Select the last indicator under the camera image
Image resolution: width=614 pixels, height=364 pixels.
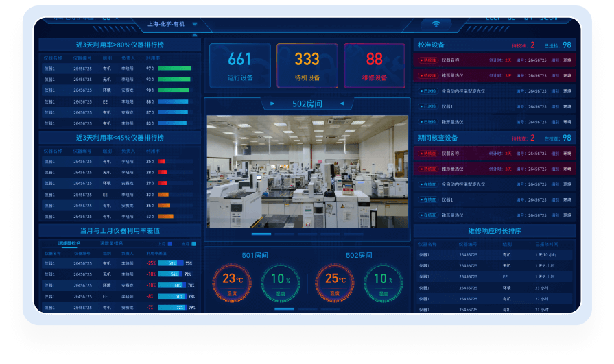point(353,234)
